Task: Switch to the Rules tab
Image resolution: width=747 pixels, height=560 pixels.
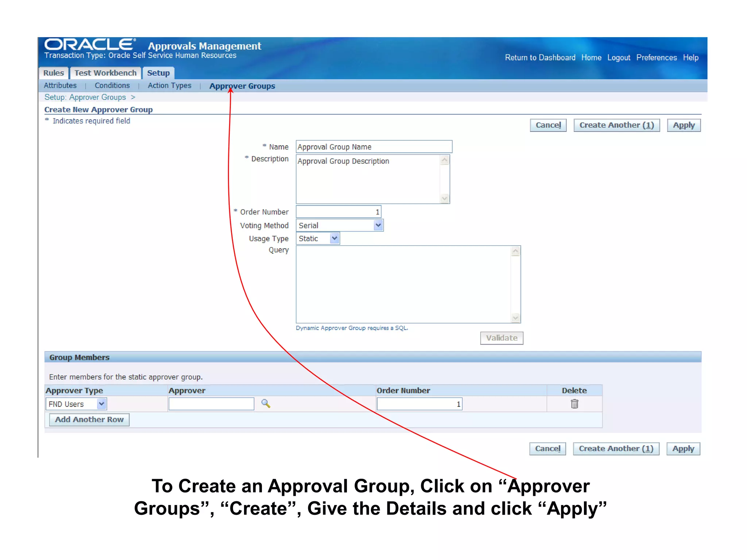Action: coord(54,73)
